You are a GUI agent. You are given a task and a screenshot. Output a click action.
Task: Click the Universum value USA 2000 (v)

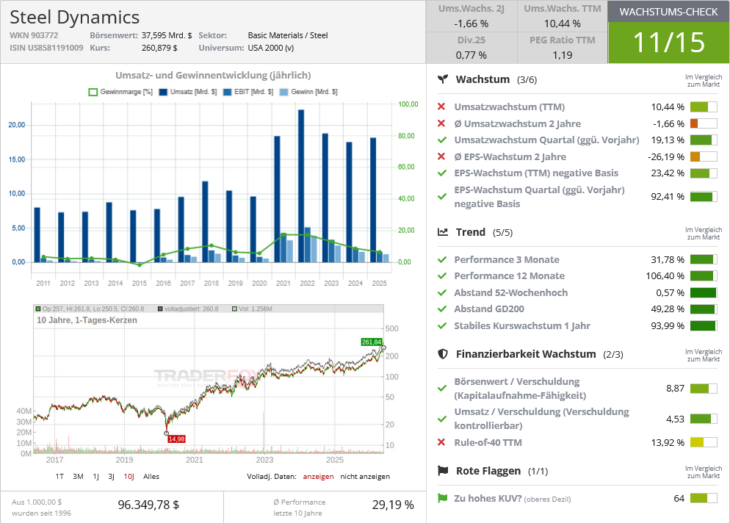pos(271,48)
